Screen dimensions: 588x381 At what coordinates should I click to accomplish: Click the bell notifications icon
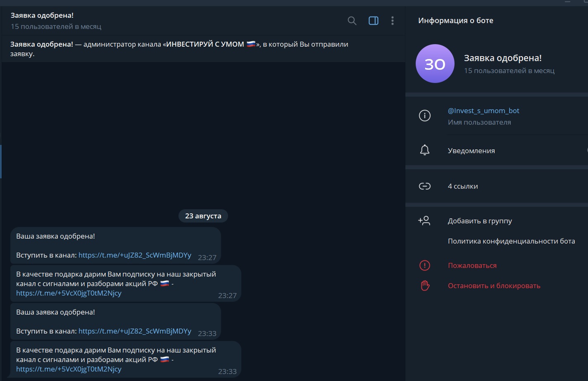425,150
